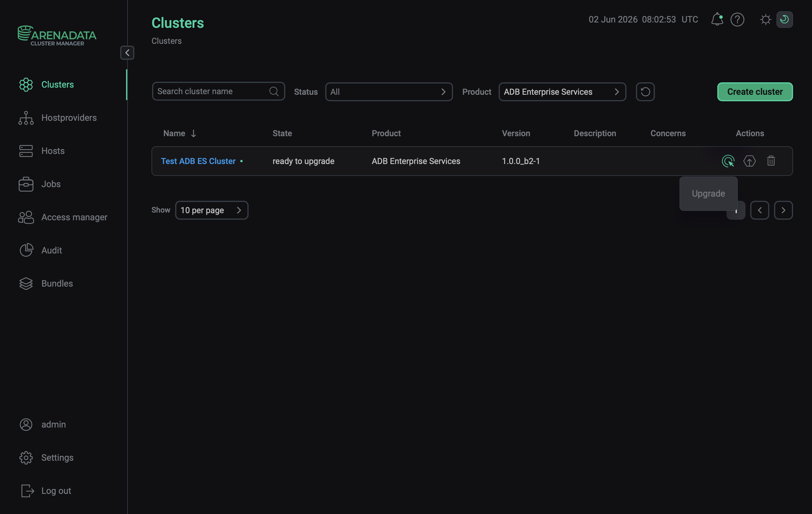Sort the table by Name column
Viewport: 812px width, 514px height.
[x=179, y=133]
